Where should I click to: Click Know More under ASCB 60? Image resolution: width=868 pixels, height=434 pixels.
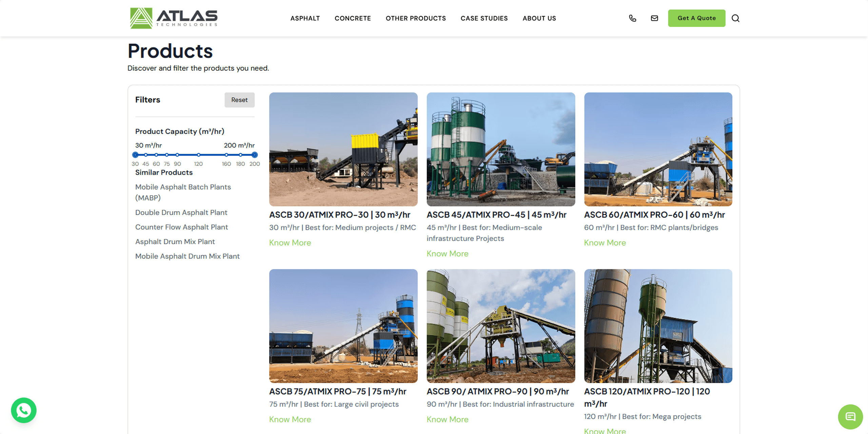point(605,243)
